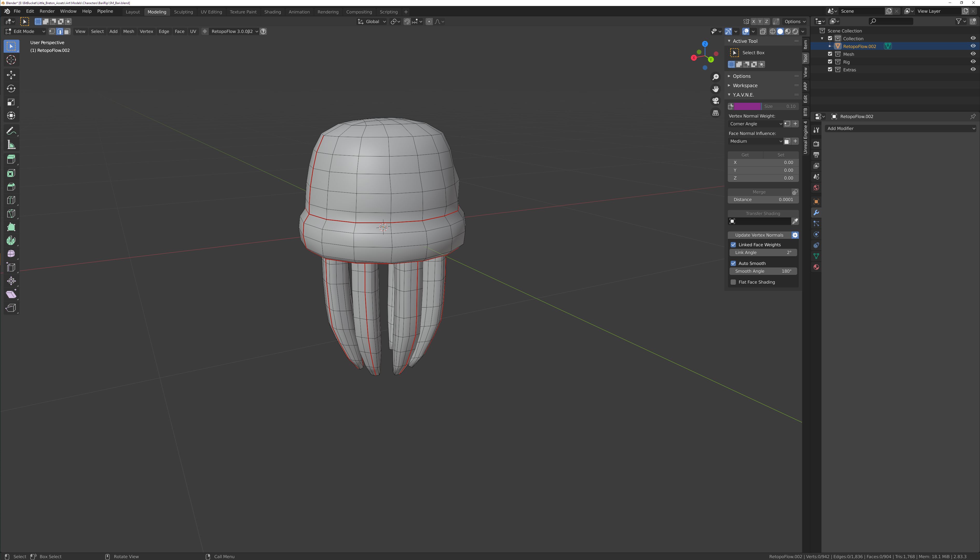
Task: Open the Global orientation dropdown
Action: (372, 22)
